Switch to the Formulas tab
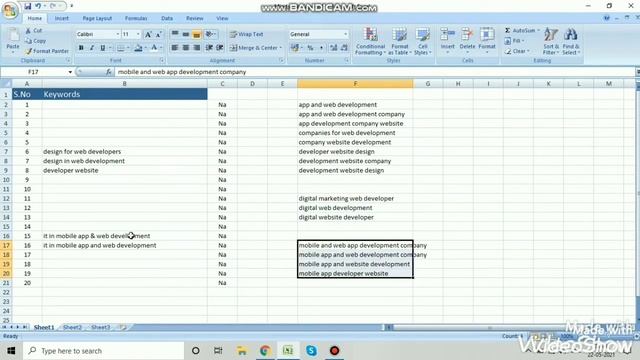 [x=136, y=18]
